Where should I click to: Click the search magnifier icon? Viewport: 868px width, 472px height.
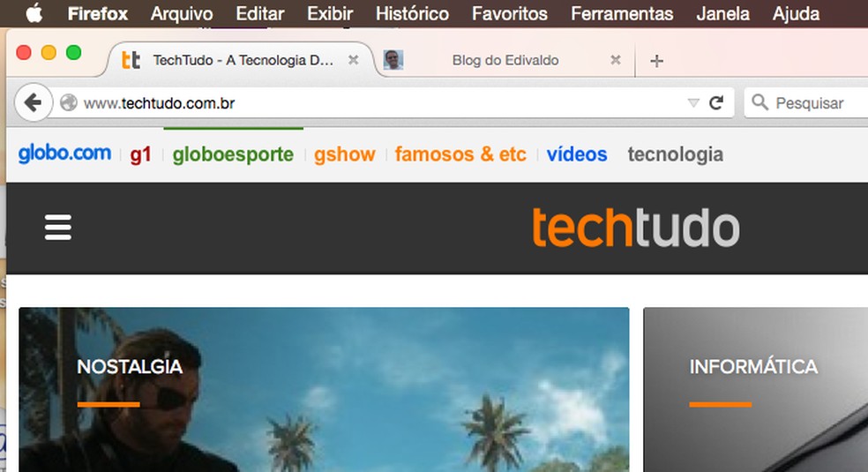click(760, 101)
